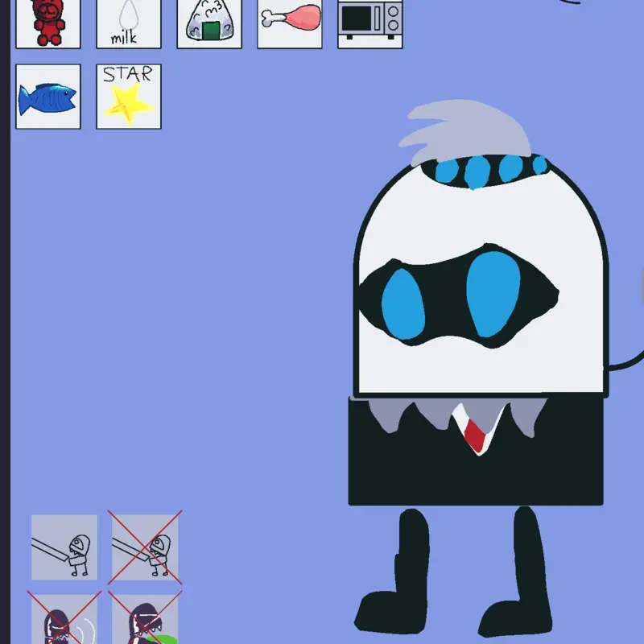Choose the rice ball onigiri item

[x=209, y=23]
